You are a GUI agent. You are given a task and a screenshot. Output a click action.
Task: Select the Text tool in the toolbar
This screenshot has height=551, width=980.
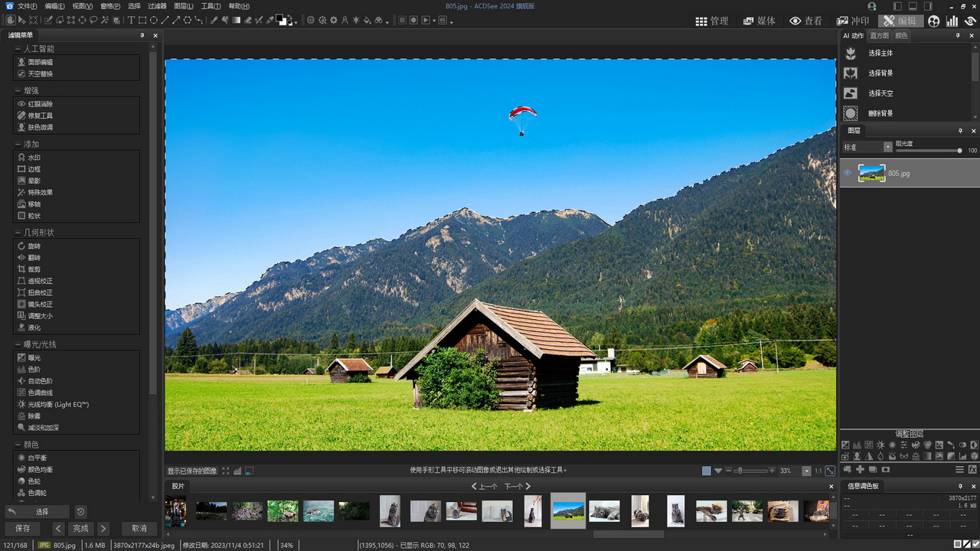tap(131, 20)
